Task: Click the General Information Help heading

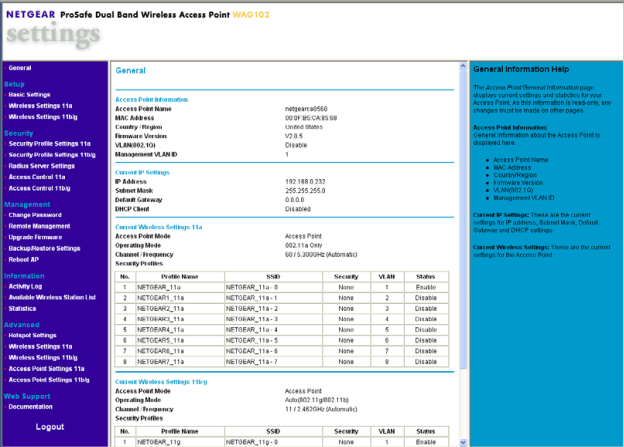Action: coord(521,70)
